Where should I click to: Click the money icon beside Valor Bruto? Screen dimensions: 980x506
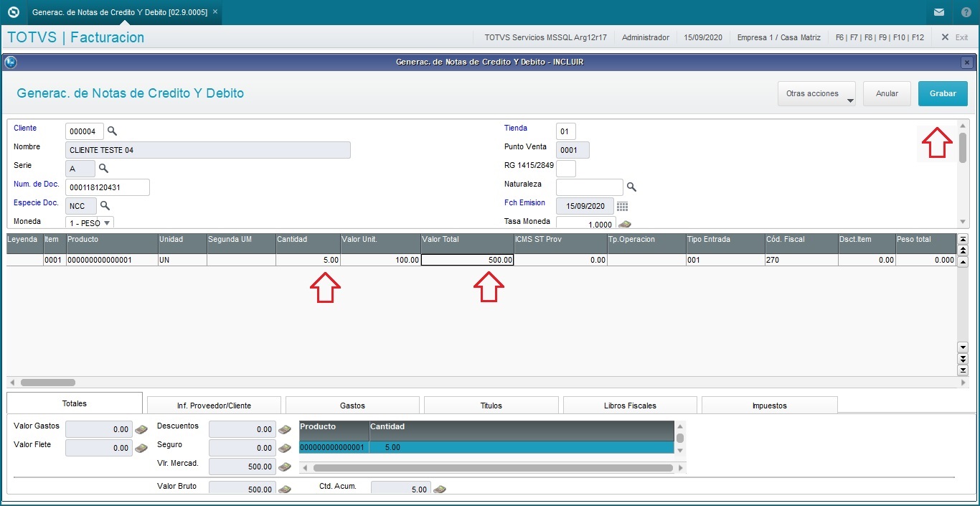[285, 489]
